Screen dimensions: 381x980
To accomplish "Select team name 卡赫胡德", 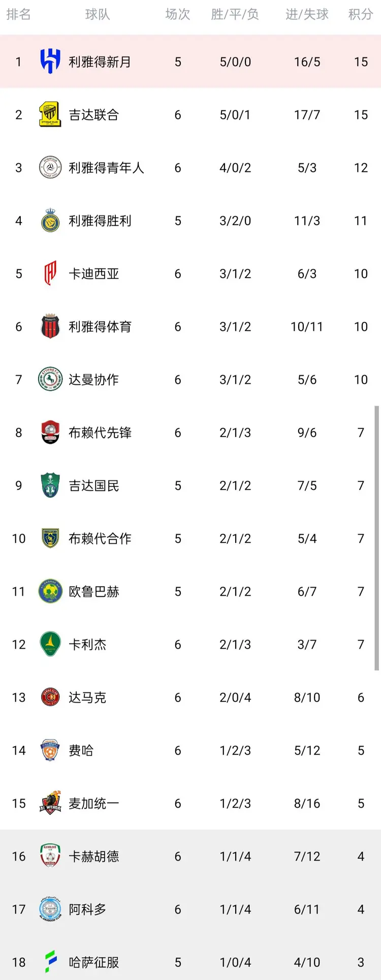I will pyautogui.click(x=94, y=856).
